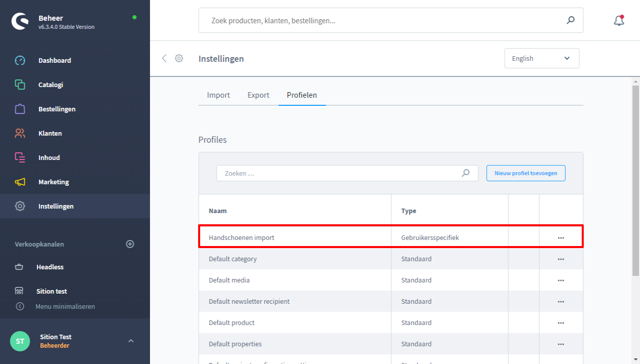Screen dimensions: 640x364
Task: Select the Klanten people icon
Action: tap(20, 133)
